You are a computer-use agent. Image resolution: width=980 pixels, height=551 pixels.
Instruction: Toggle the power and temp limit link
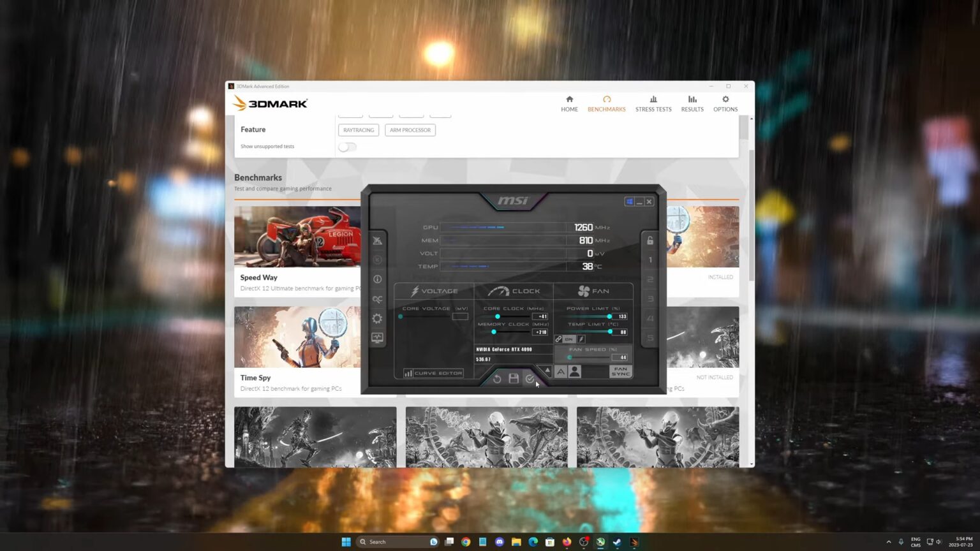[x=558, y=339]
